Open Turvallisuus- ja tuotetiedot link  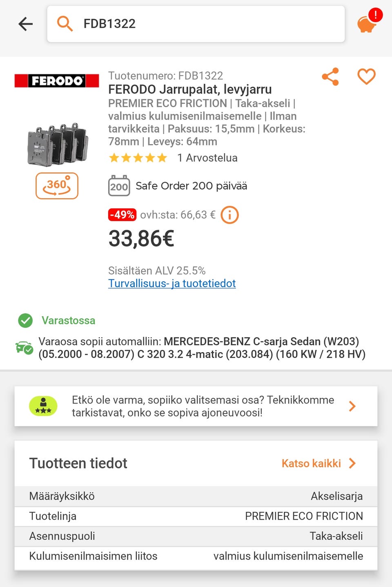click(172, 283)
